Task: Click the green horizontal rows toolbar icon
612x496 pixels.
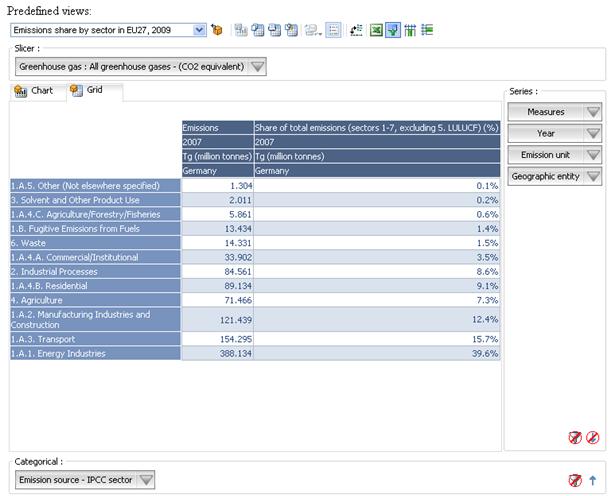Action: [x=427, y=30]
